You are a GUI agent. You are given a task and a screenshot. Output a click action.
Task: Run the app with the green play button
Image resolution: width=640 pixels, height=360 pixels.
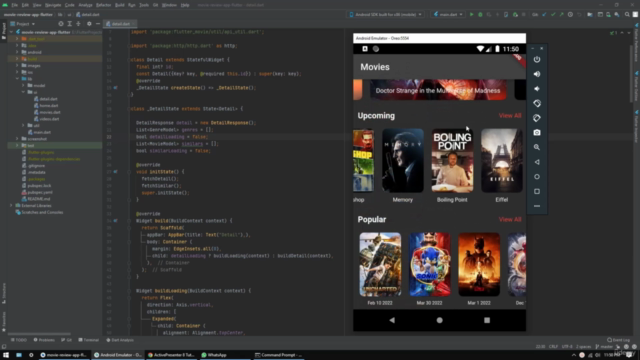pos(471,14)
